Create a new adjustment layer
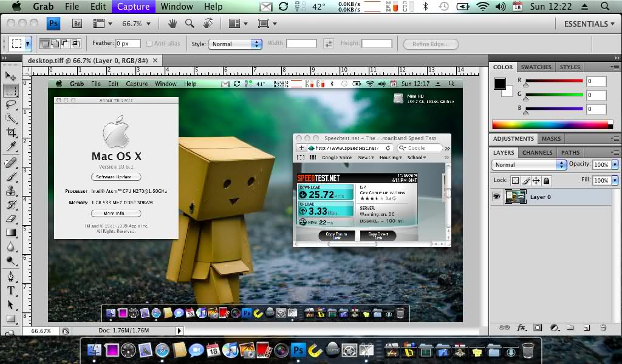Image resolution: width=622 pixels, height=364 pixels. (555, 328)
